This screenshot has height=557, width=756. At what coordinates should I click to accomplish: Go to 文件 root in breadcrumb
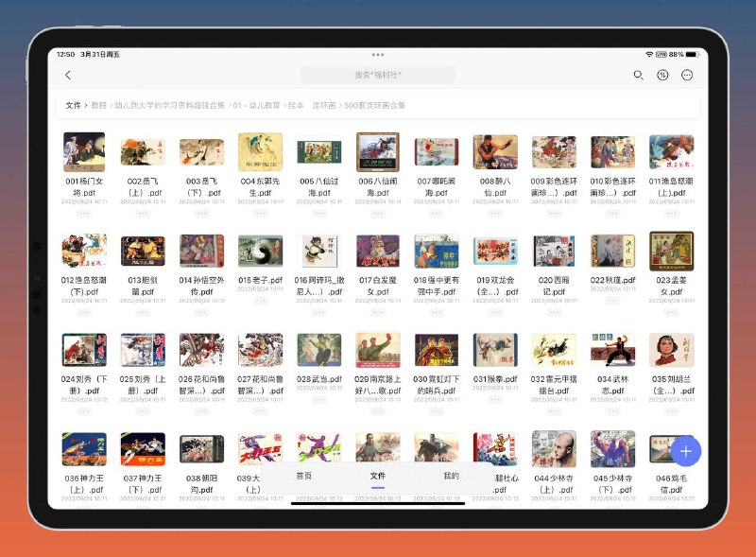[74, 105]
